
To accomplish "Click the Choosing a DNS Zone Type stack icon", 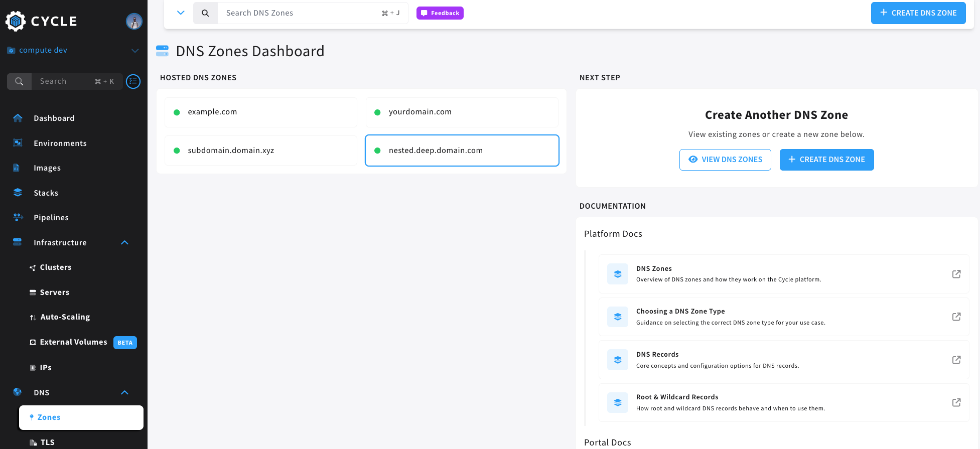I will pyautogui.click(x=618, y=317).
